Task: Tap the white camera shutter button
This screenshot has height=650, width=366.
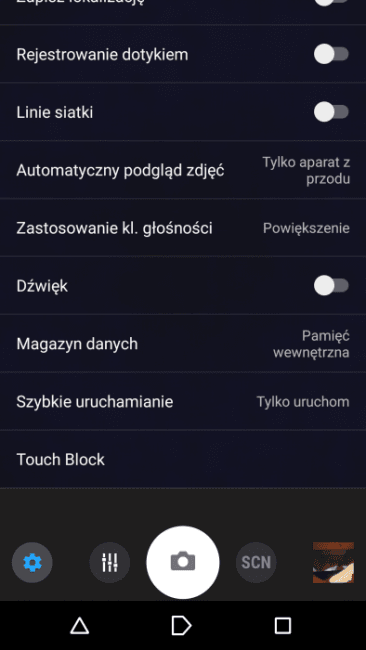Action: (183, 563)
